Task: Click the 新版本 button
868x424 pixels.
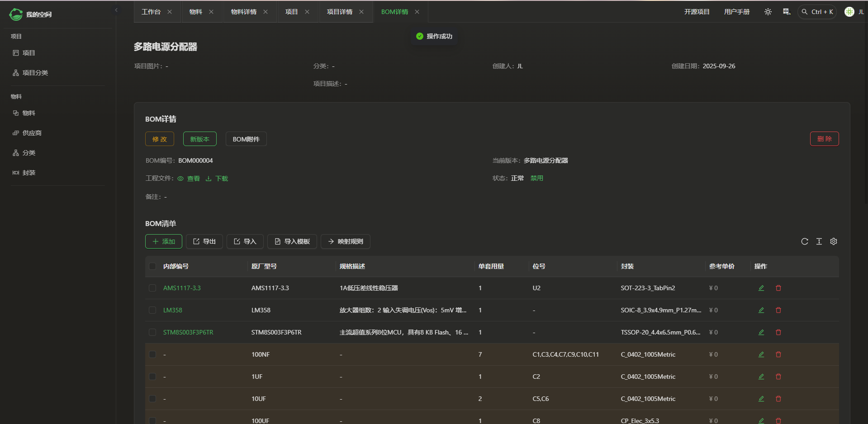Action: [199, 139]
